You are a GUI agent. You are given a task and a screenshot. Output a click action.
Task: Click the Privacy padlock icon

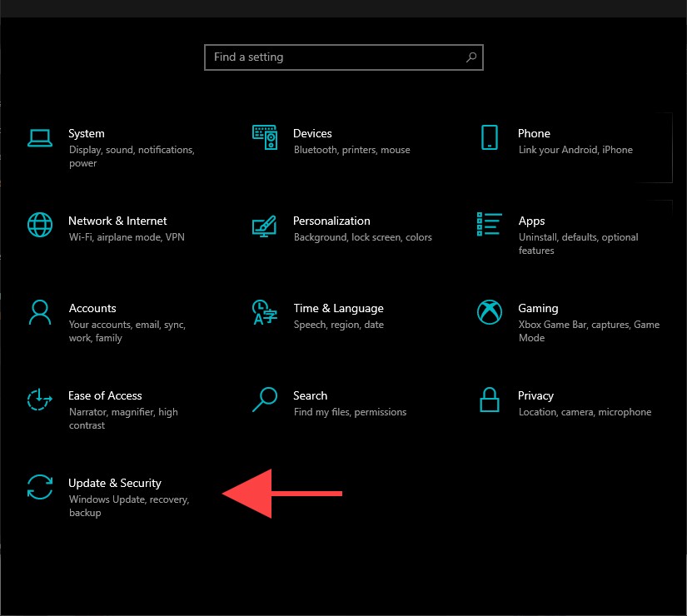click(x=490, y=400)
